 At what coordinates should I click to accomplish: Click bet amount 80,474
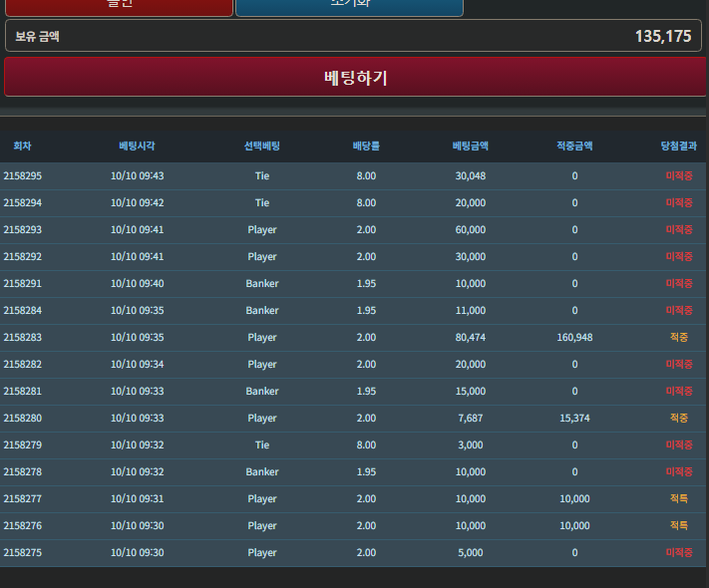[471, 337]
